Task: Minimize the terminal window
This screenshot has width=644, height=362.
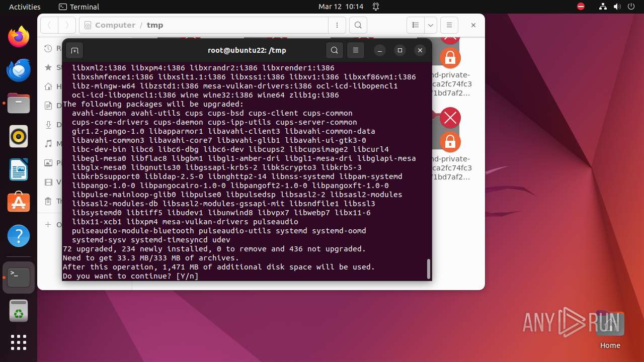Action: tap(380, 50)
